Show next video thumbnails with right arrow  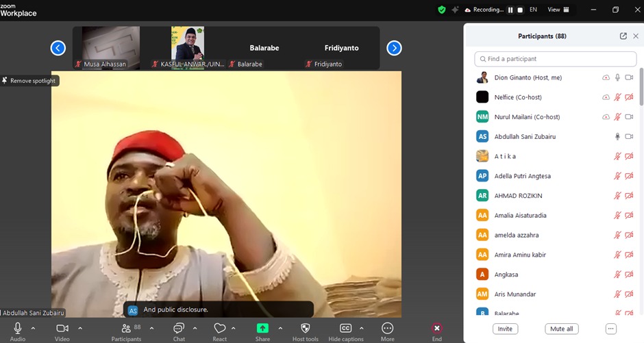tap(394, 48)
